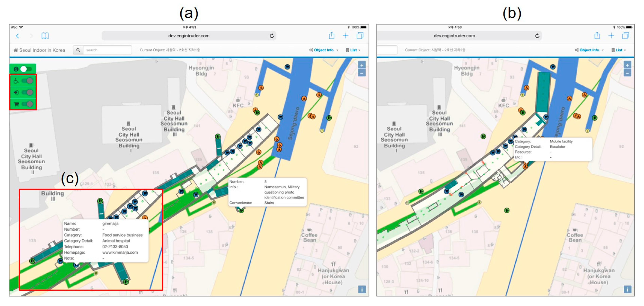This screenshot has width=644, height=306.
Task: Tap the share icon in left Safari window
Action: click(331, 35)
